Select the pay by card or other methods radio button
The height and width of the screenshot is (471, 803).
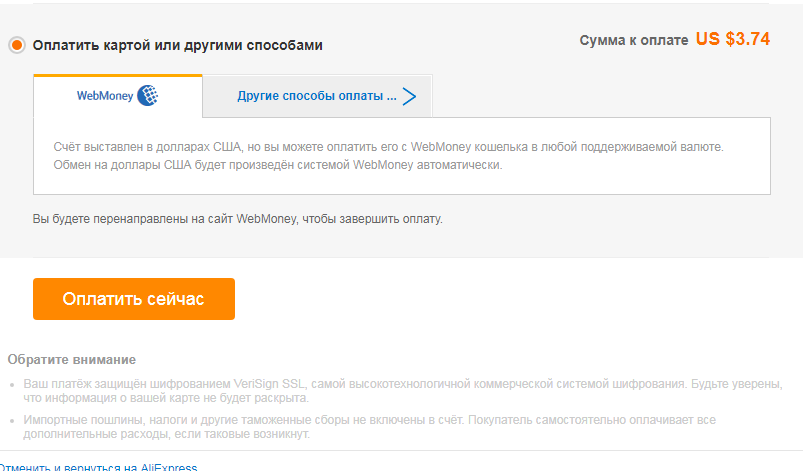pos(16,45)
